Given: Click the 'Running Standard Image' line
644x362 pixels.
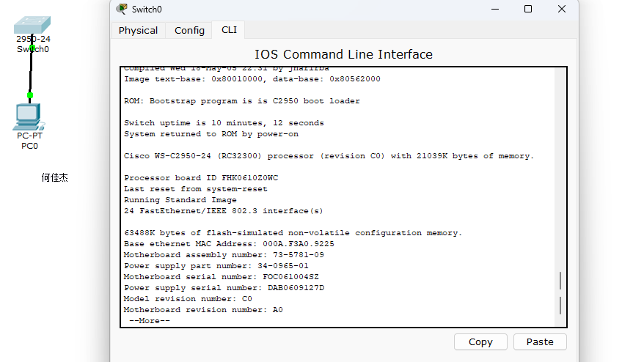Looking at the screenshot, I should 180,200.
